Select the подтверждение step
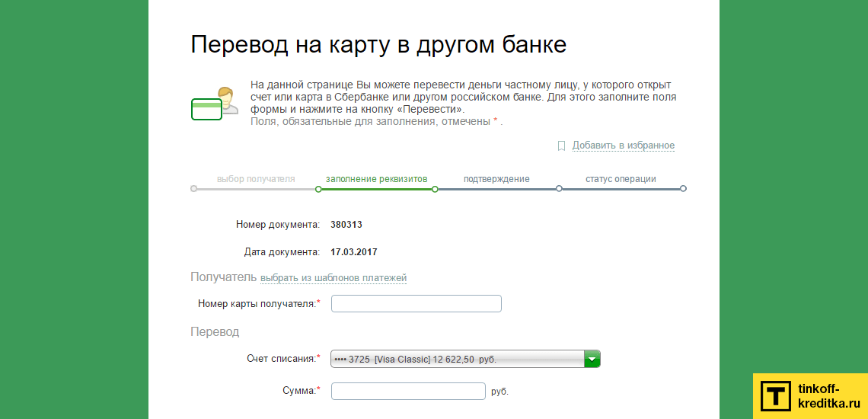Viewport: 868px width, 419px height. pyautogui.click(x=496, y=179)
